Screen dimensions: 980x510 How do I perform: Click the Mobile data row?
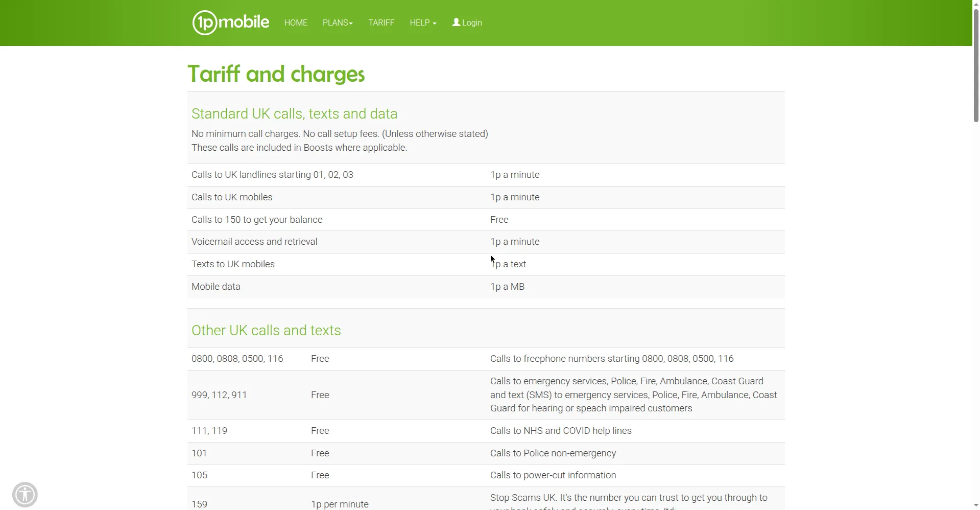click(486, 287)
